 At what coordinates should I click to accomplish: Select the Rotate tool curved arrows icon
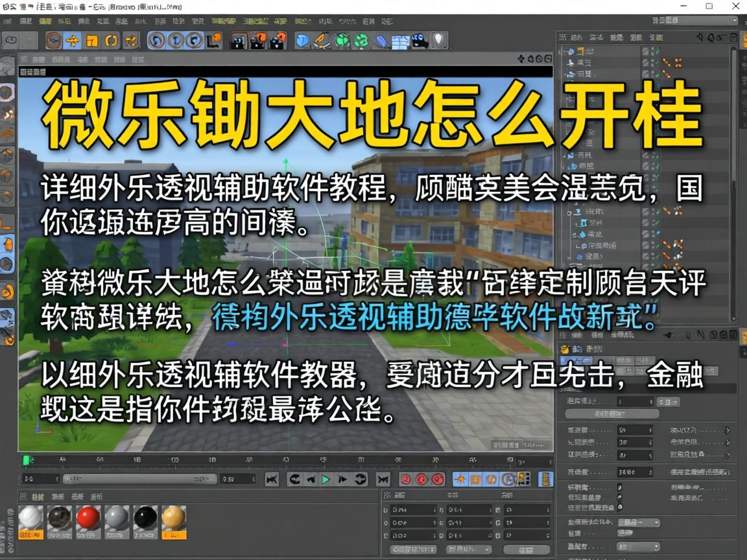(111, 41)
